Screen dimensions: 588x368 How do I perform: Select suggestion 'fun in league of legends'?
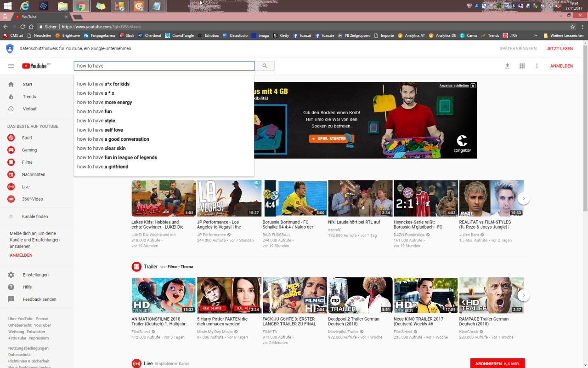(164, 157)
